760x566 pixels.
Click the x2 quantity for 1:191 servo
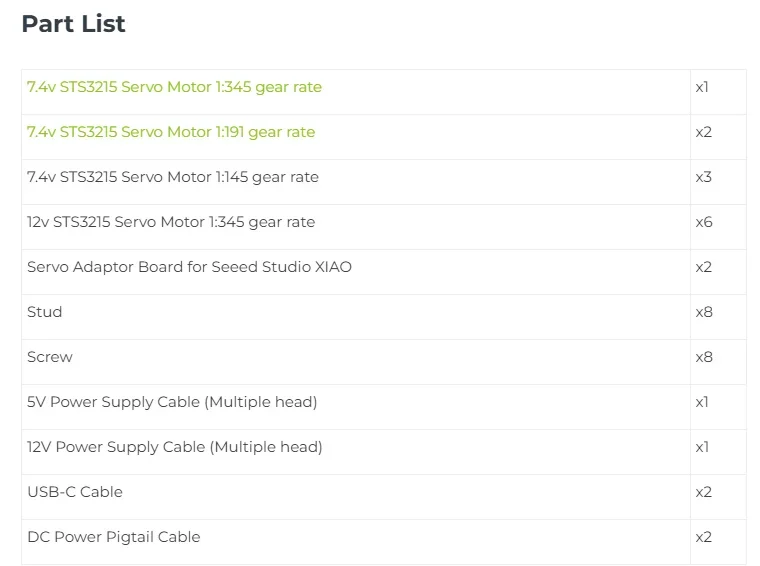tap(703, 132)
